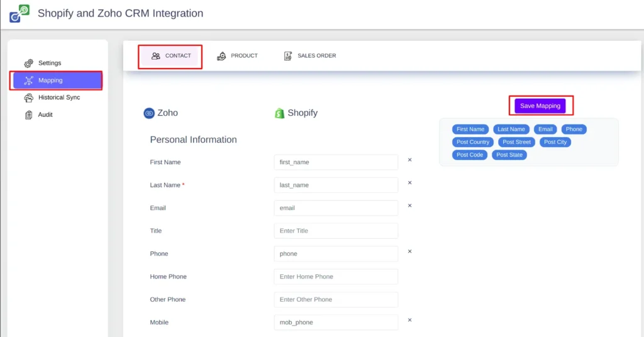
Task: Select the Post Country field chip
Action: coord(473,142)
